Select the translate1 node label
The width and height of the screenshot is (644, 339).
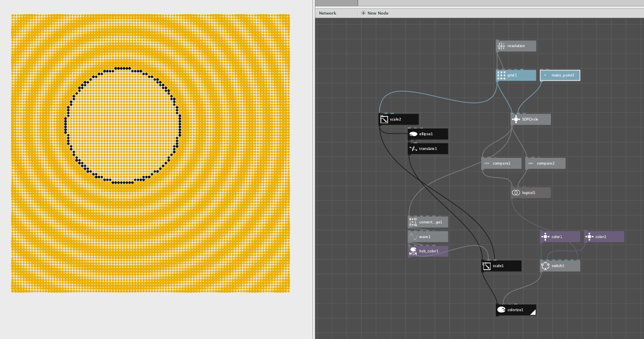428,149
